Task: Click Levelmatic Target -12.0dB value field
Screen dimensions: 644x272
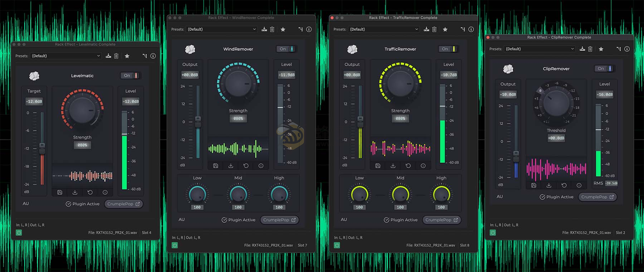Action: tap(34, 102)
